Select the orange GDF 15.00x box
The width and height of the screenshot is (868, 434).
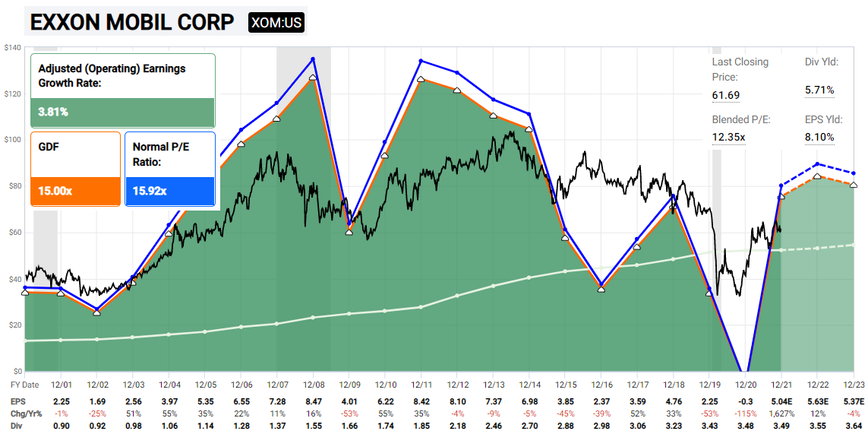(x=75, y=169)
